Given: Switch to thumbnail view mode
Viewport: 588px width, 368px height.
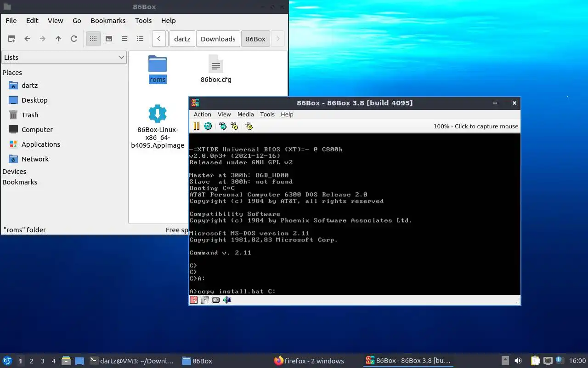Looking at the screenshot, I should [109, 39].
